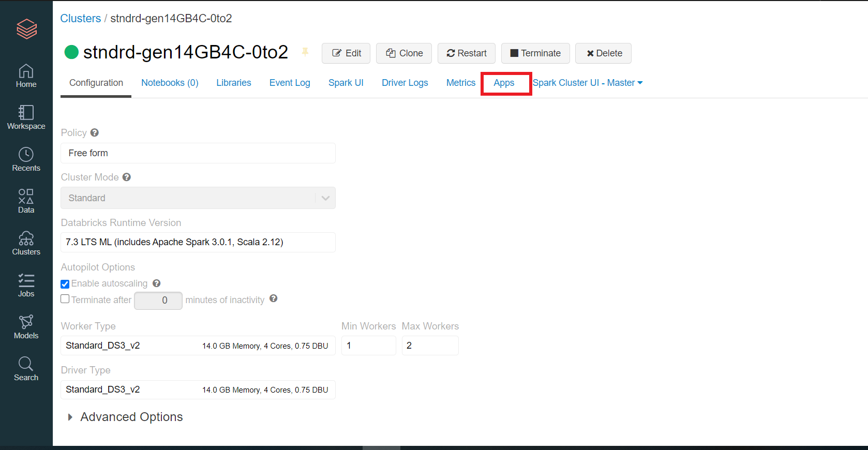Click the pin icon beside cluster name
Image resolution: width=868 pixels, height=450 pixels.
click(305, 52)
